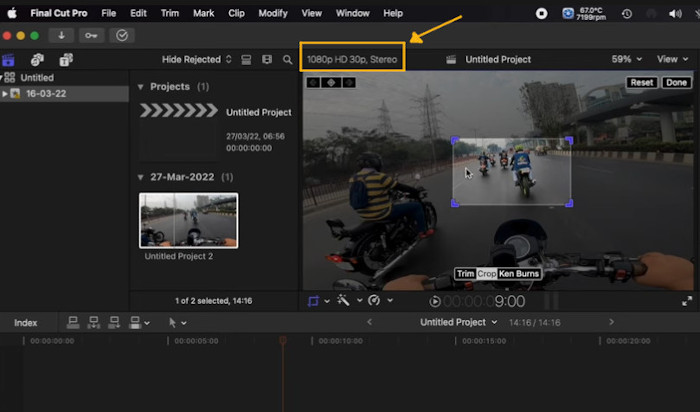This screenshot has width=700, height=412.
Task: Open the Help menu
Action: pos(393,13)
